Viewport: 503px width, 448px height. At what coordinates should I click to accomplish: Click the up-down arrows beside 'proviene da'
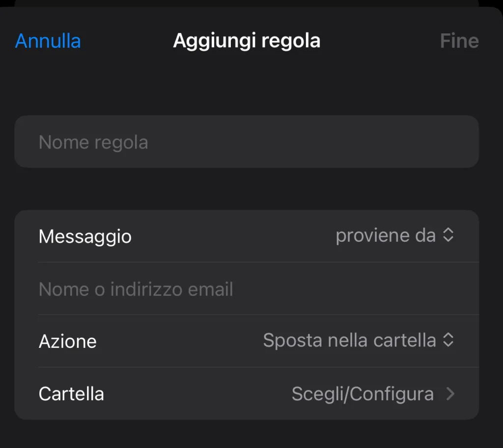pos(448,235)
